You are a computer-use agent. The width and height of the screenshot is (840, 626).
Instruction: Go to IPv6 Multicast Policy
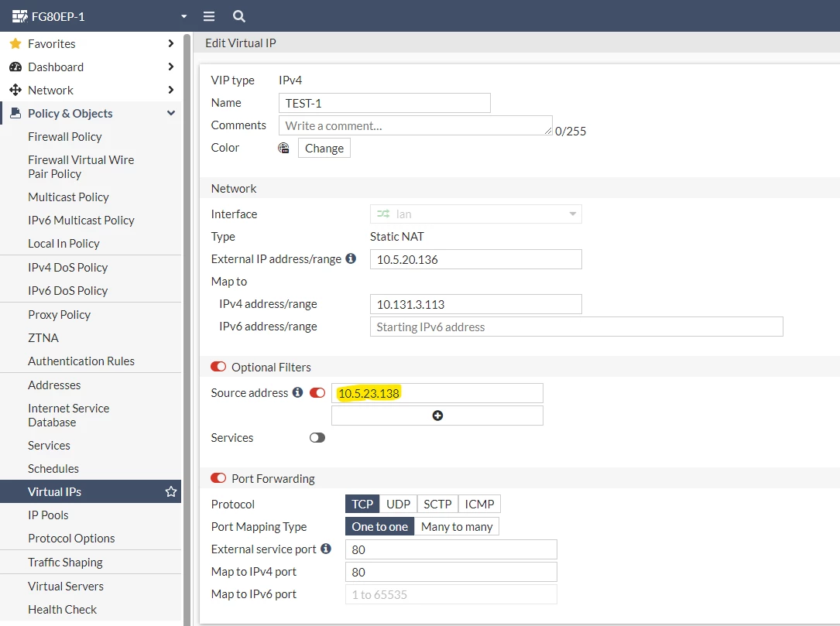[81, 220]
